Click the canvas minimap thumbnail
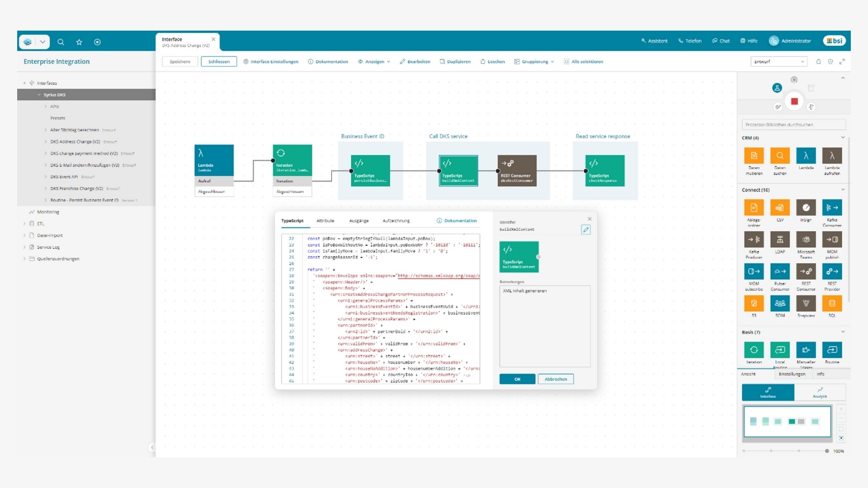The width and height of the screenshot is (868, 488). click(x=787, y=422)
